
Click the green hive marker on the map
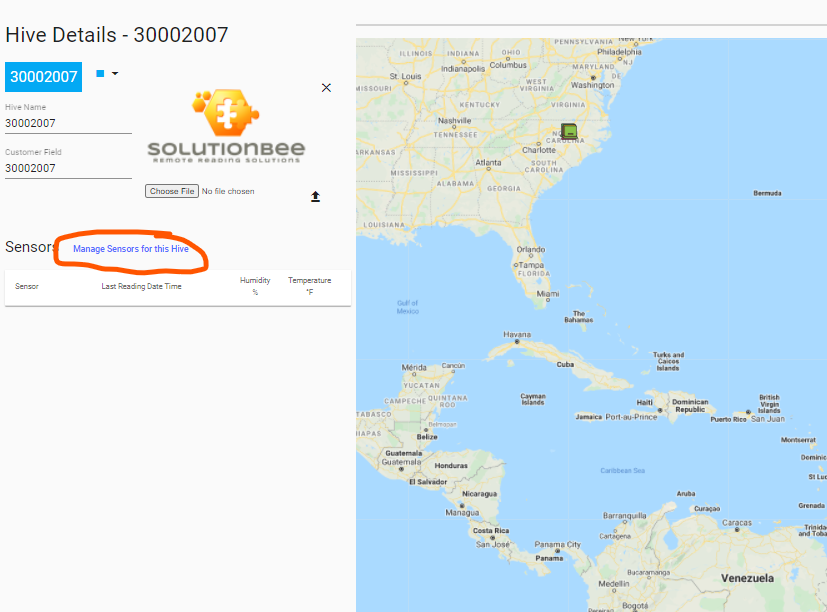pos(569,130)
